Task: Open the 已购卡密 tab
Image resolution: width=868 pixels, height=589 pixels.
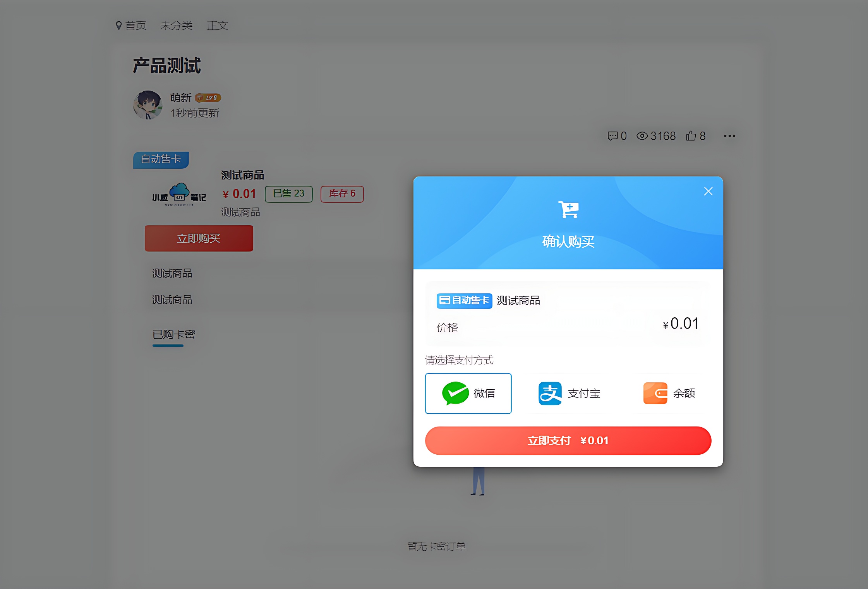Action: 173,334
